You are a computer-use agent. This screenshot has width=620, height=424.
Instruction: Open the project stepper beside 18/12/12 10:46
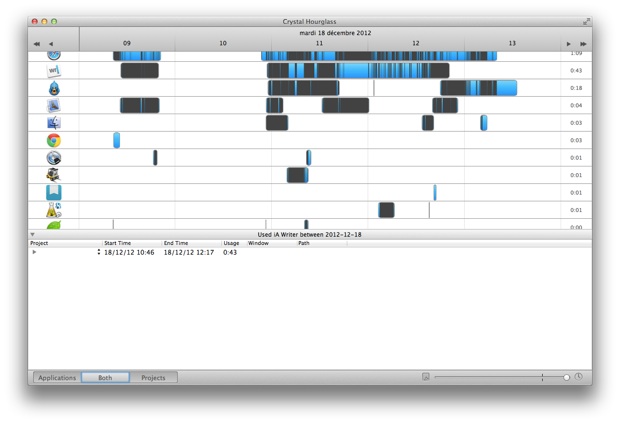(98, 252)
